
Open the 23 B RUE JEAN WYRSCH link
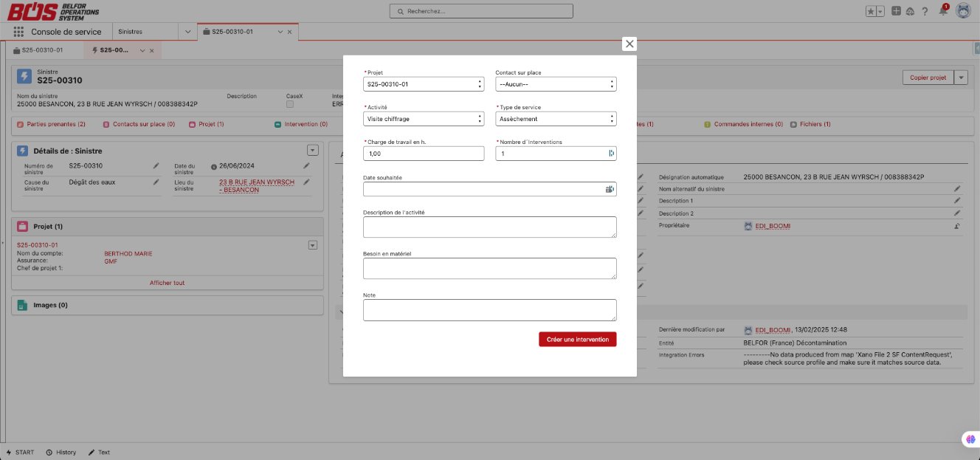[x=257, y=185]
